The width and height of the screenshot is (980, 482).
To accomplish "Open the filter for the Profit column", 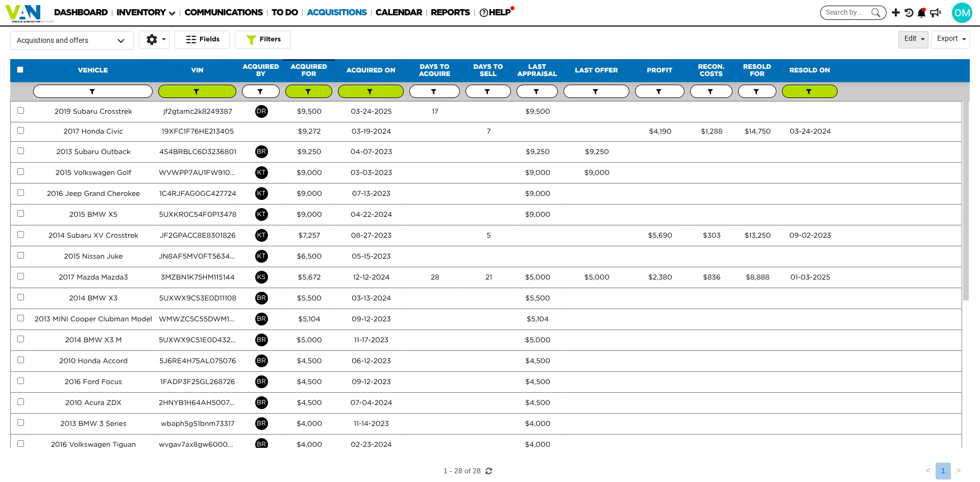I will pos(659,92).
